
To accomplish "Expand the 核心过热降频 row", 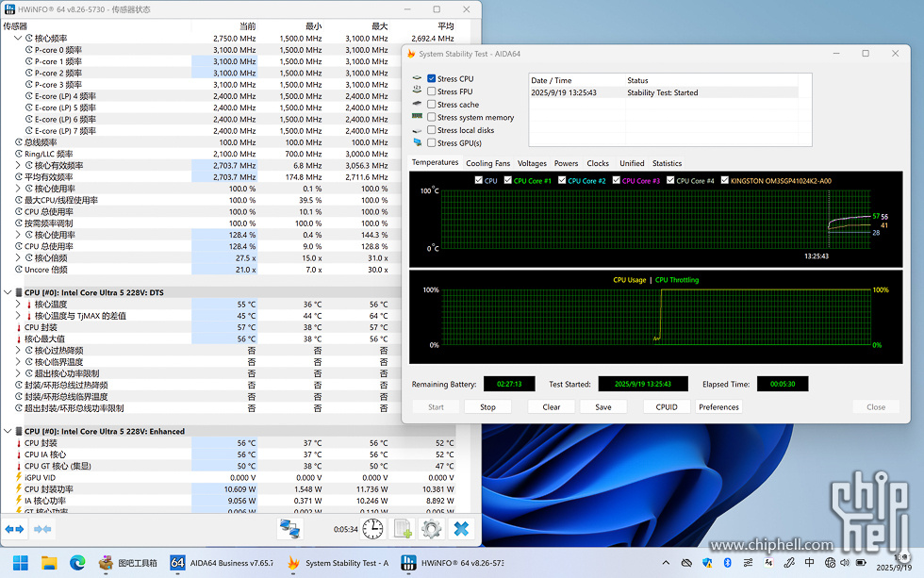I will 18,351.
